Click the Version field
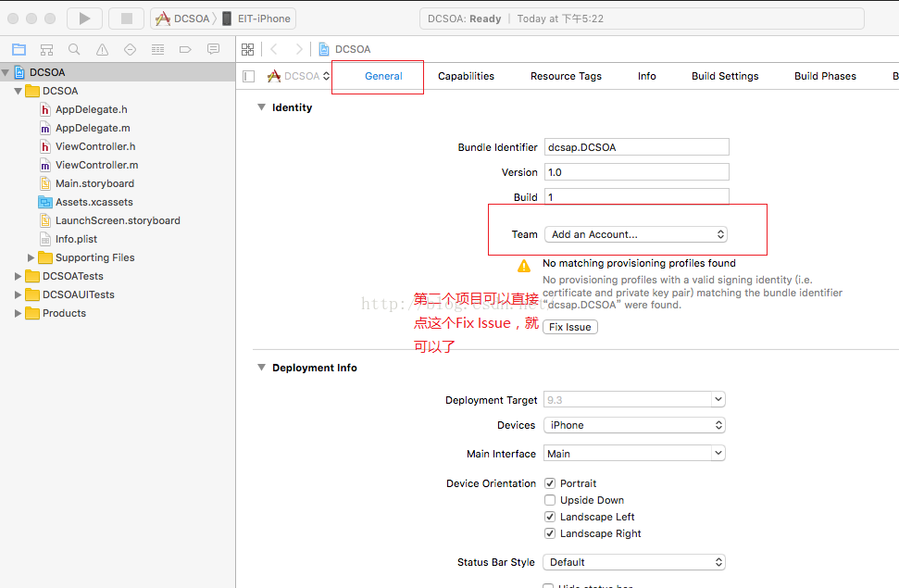 click(x=636, y=172)
